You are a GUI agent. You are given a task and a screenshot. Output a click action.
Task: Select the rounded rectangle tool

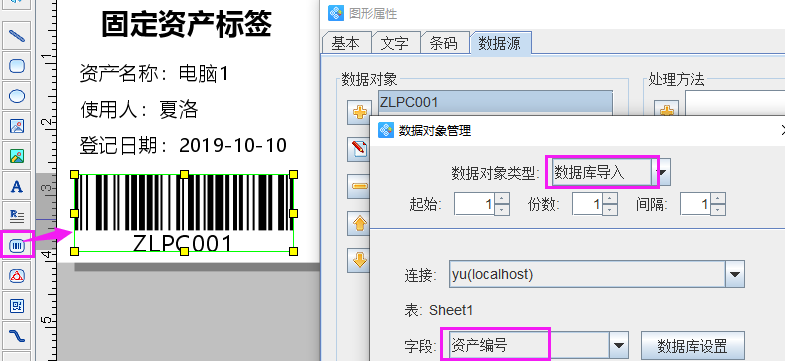tap(17, 66)
